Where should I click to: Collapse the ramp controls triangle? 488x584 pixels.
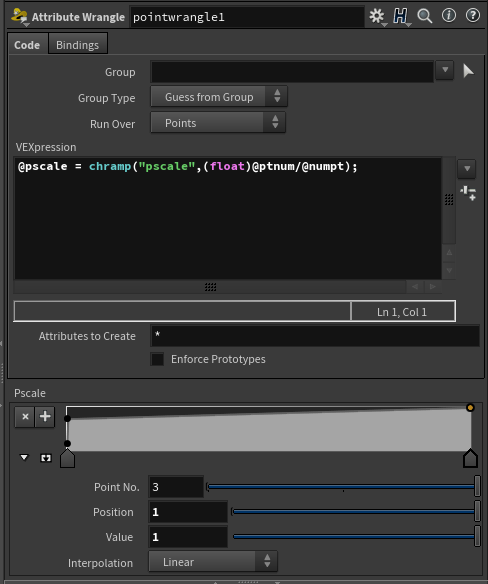point(24,457)
